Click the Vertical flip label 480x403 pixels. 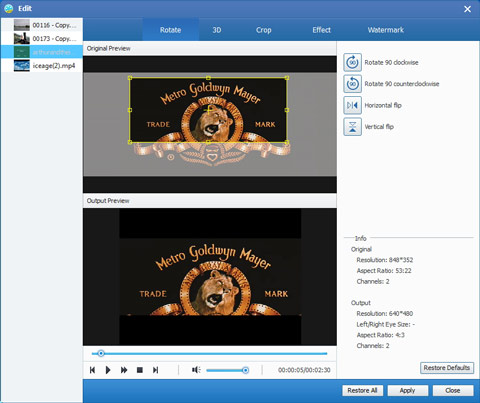coord(379,127)
